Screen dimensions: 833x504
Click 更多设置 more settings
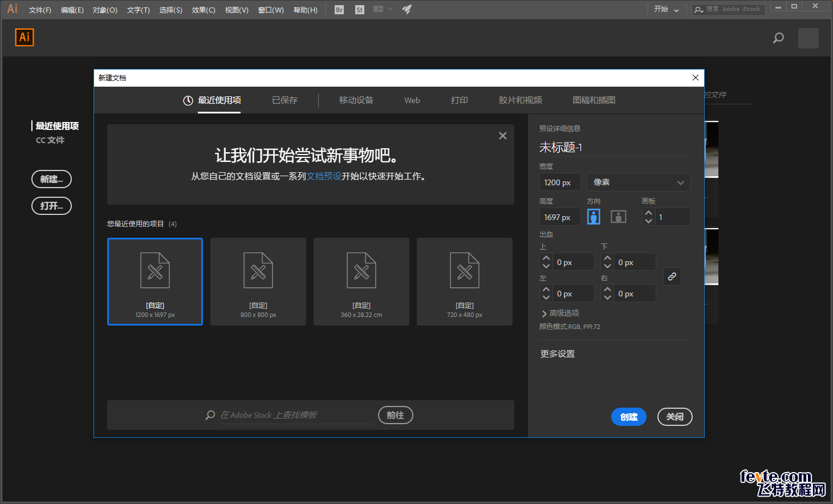pyautogui.click(x=558, y=354)
